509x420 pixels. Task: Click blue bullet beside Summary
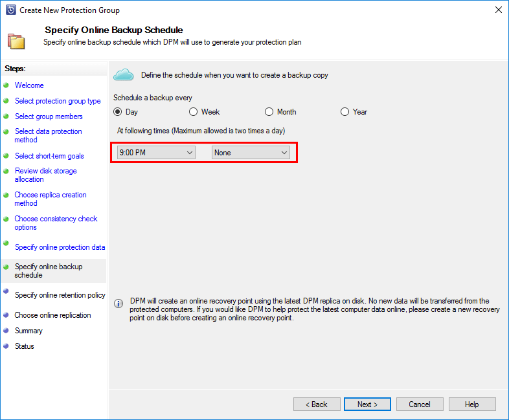click(6, 330)
